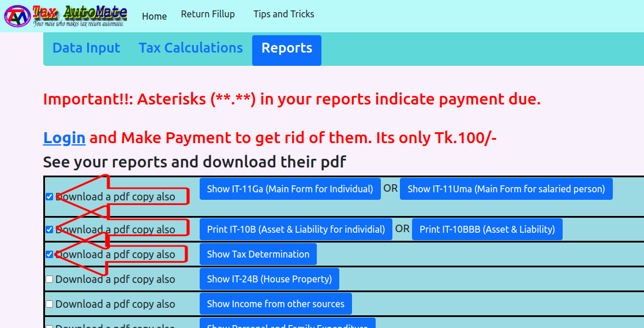Image resolution: width=644 pixels, height=328 pixels.
Task: Switch to the Data Input tab
Action: [x=86, y=48]
